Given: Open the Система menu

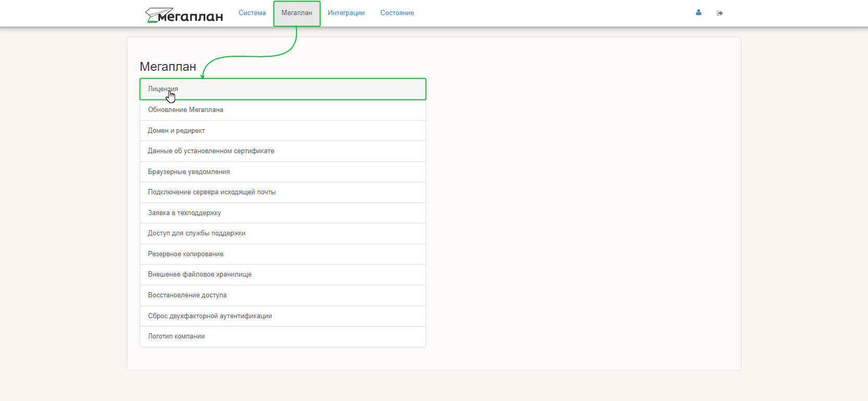Looking at the screenshot, I should point(252,13).
